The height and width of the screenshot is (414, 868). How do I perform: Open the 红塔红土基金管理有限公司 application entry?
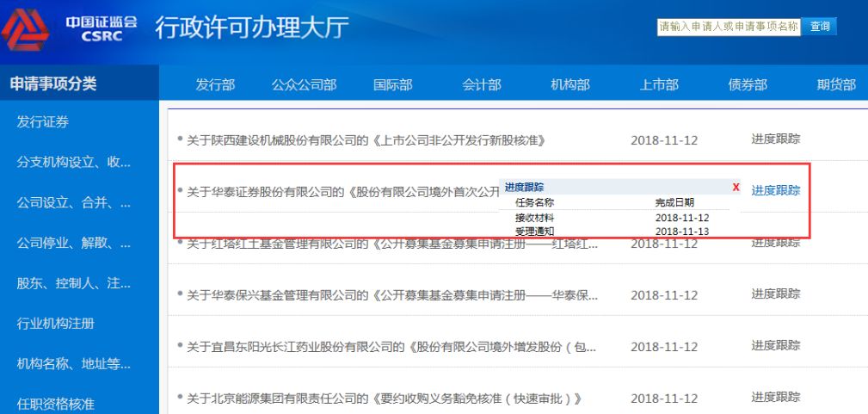(392, 244)
